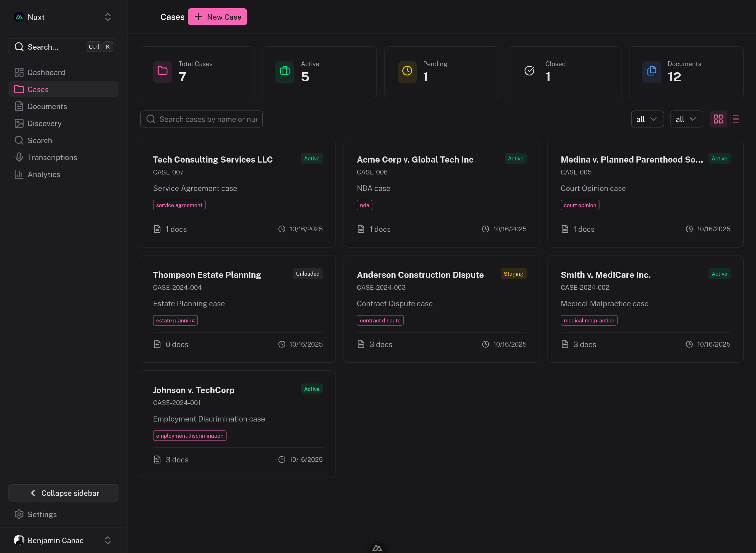Click the Closed checkmark icon
756x553 pixels.
click(529, 71)
